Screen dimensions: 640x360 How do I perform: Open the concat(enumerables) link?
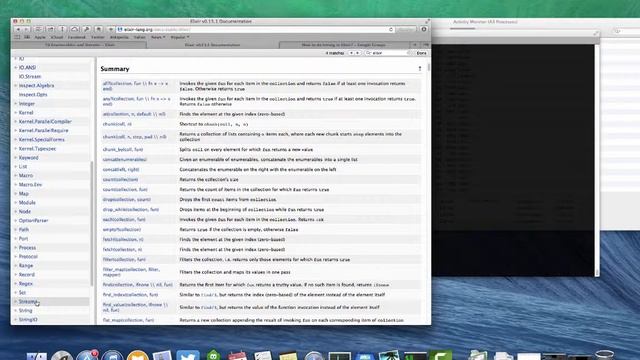click(x=124, y=160)
